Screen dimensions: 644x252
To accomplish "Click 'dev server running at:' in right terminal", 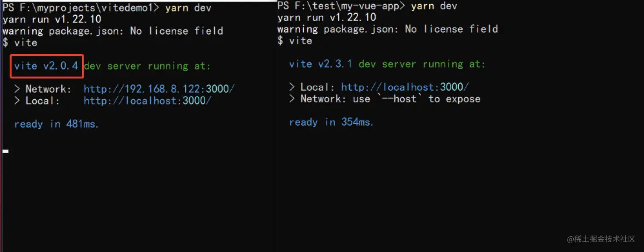I will (x=422, y=64).
